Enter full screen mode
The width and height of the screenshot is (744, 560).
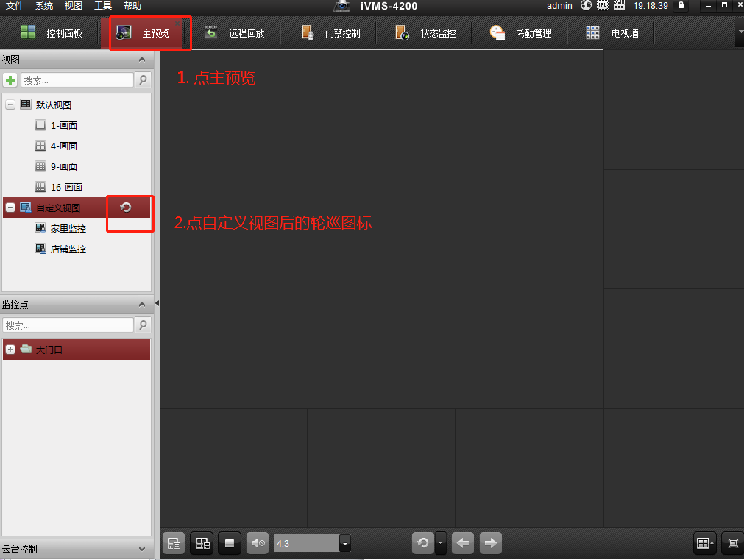[732, 543]
